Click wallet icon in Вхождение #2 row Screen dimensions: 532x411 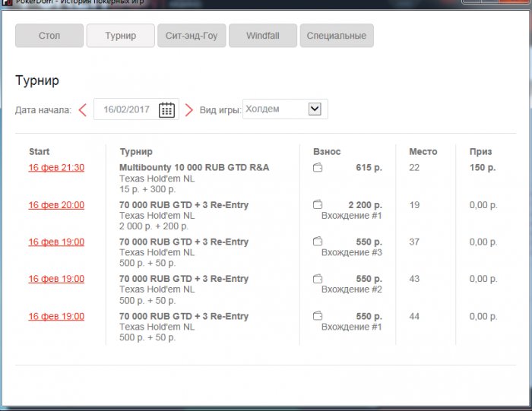(318, 279)
